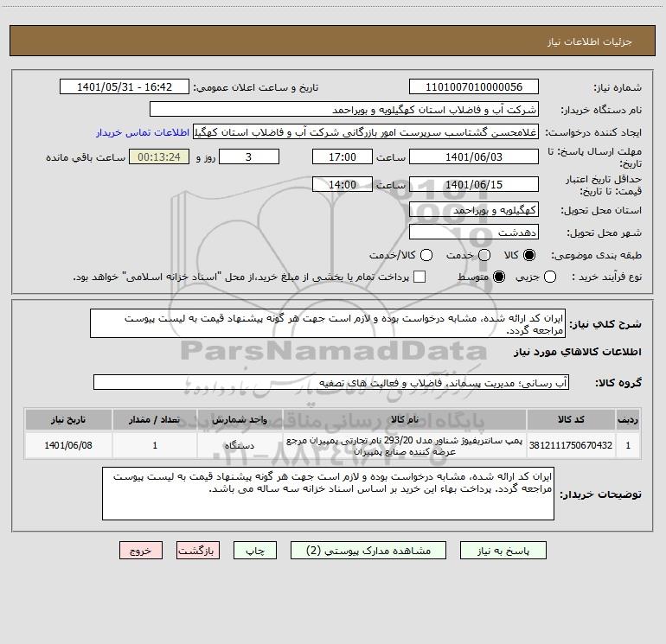Click the تعداد / مقدار column header
The height and width of the screenshot is (644, 666).
pos(155,420)
